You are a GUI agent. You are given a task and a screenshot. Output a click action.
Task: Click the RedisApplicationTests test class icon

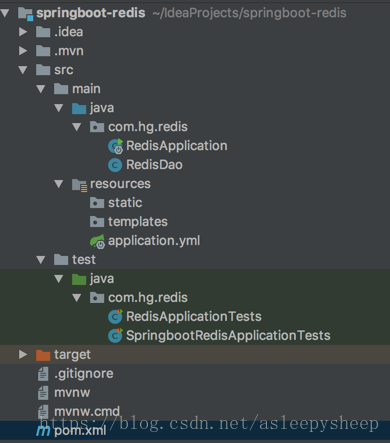(x=115, y=316)
